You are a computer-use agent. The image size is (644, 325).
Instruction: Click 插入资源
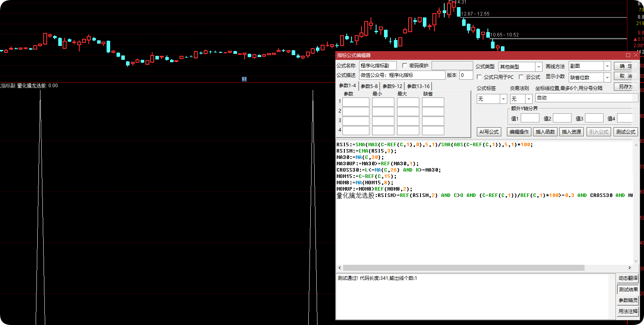pyautogui.click(x=571, y=132)
